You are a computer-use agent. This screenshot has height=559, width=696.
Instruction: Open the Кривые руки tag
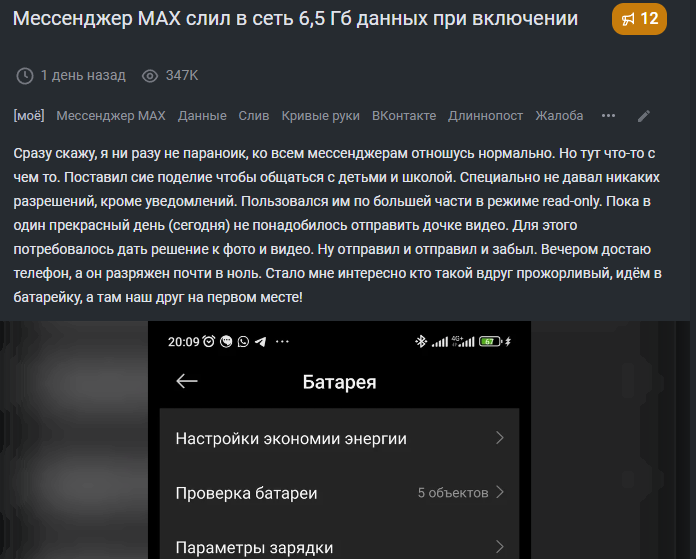coord(320,116)
